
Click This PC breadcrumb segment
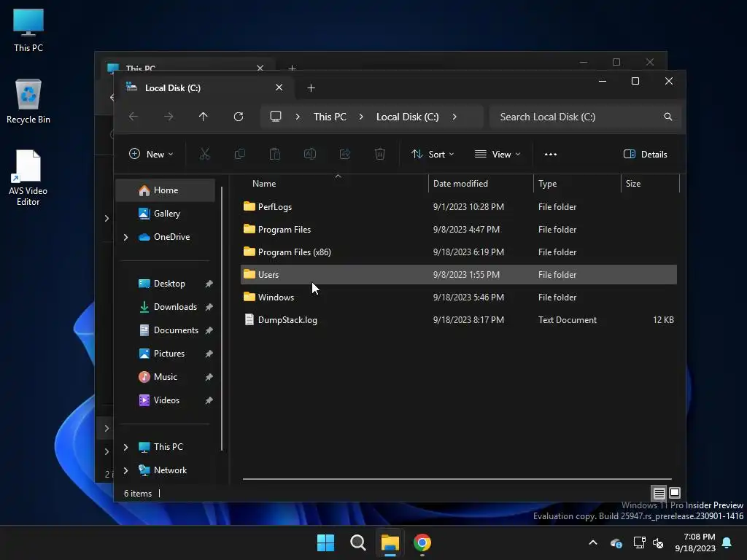330,117
